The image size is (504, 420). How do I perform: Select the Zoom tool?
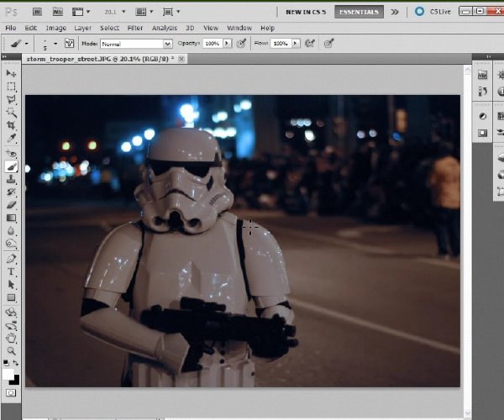pos(11,351)
